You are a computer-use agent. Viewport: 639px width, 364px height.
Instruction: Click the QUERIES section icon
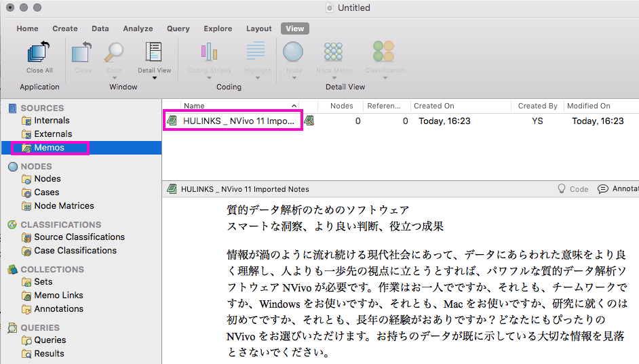coord(12,328)
